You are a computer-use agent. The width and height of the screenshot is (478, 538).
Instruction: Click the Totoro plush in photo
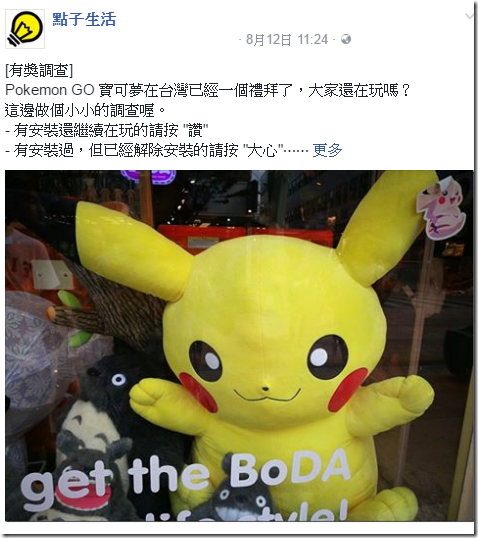pos(90,448)
